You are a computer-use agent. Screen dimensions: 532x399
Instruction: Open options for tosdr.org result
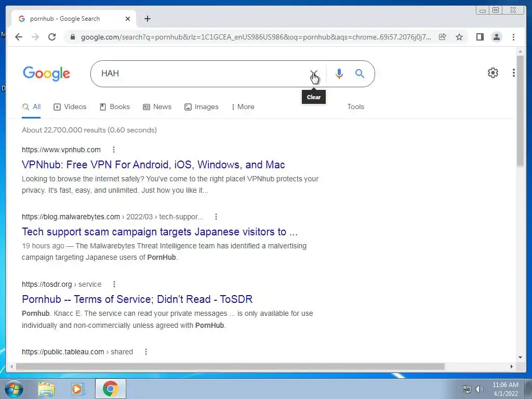coord(114,284)
